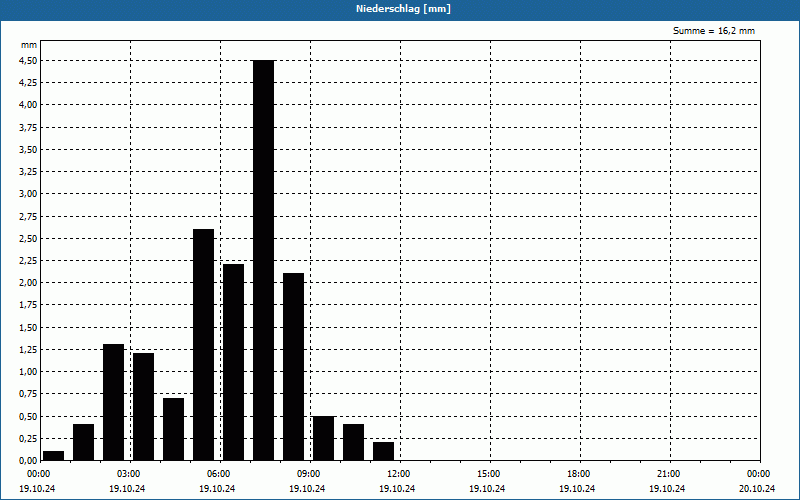Click the tallest bar reaching 4,50 mm

(263, 260)
